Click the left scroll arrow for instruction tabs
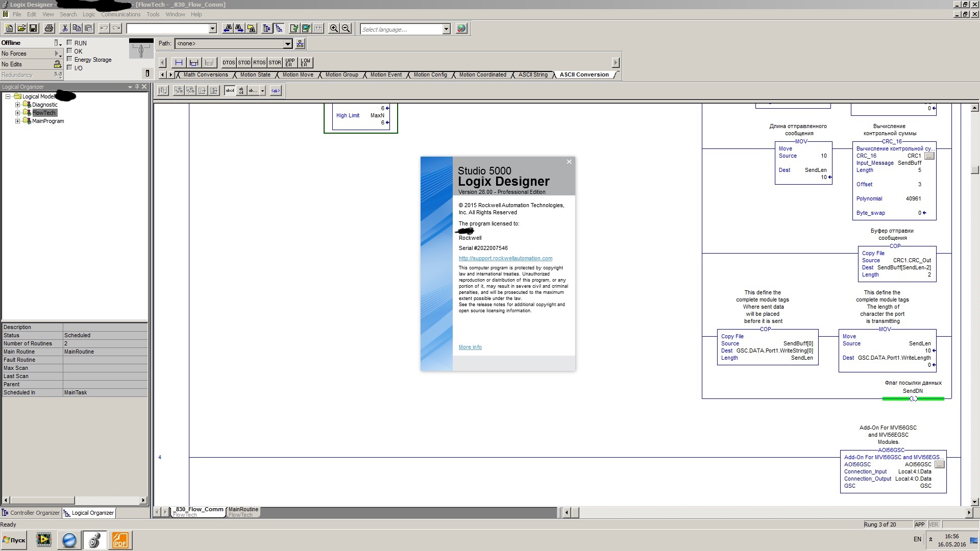 pyautogui.click(x=162, y=74)
